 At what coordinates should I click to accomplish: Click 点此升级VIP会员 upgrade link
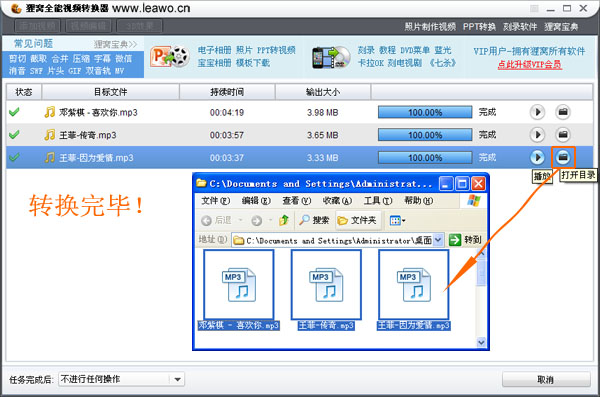click(x=530, y=64)
